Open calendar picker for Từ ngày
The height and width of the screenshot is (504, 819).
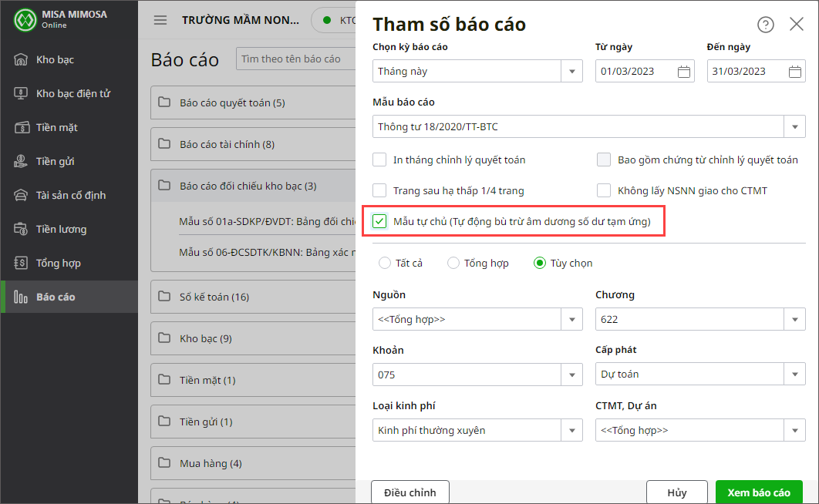(x=683, y=72)
